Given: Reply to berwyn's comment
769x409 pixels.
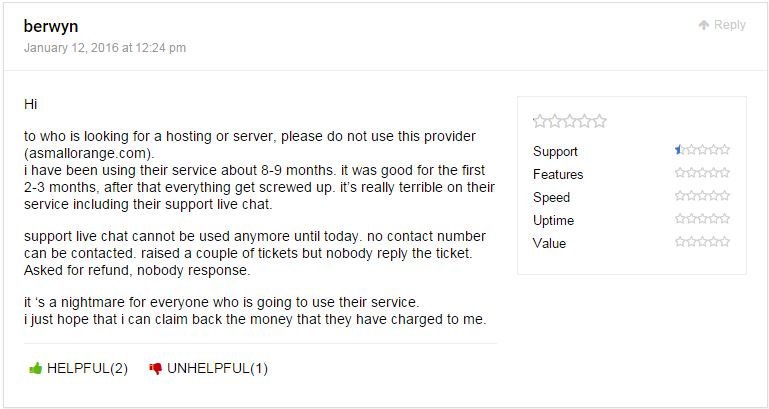Looking at the screenshot, I should point(722,25).
